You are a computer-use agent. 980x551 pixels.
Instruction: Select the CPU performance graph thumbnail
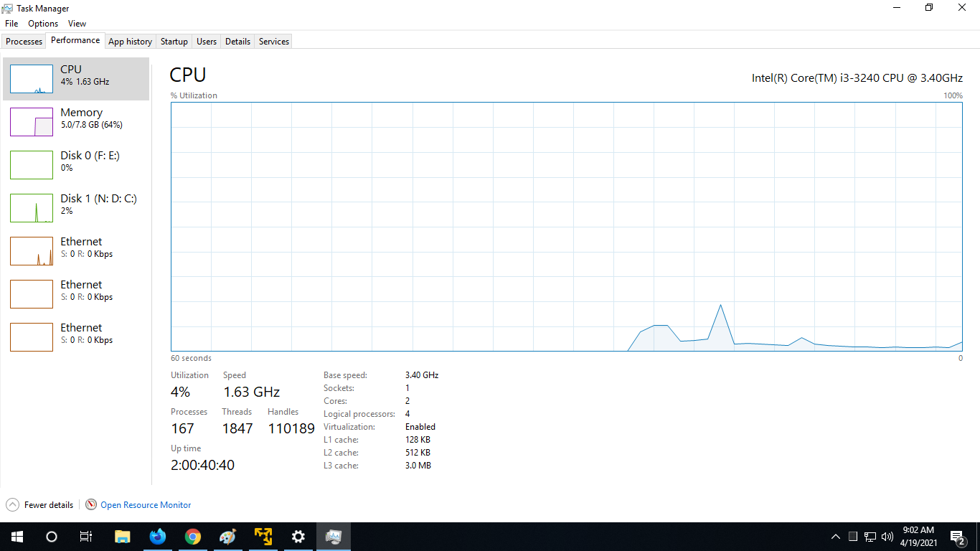click(32, 79)
